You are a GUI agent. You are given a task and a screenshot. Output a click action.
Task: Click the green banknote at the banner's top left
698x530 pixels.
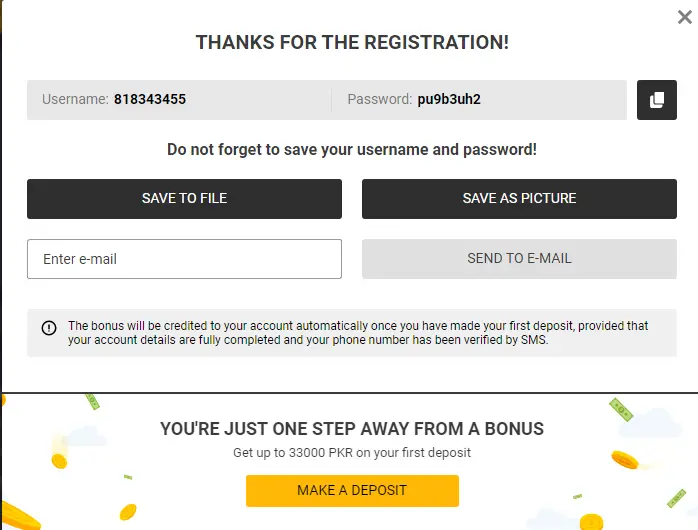[x=93, y=400]
